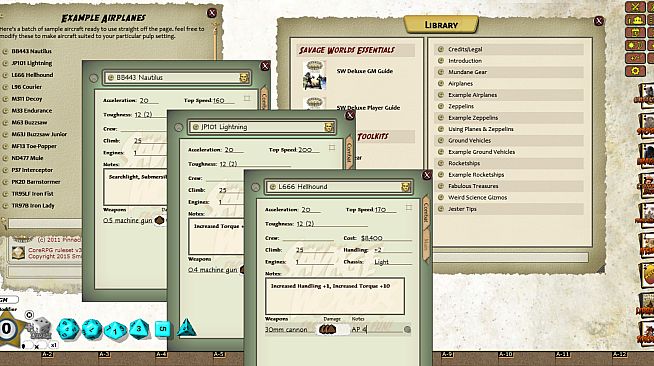654x366 pixels.
Task: Open Jester Tips entry
Action: click(x=509, y=209)
